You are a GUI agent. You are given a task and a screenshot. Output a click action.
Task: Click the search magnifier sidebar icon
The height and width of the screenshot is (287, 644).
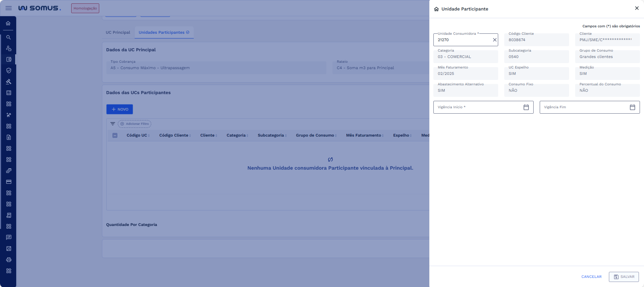pos(8,37)
